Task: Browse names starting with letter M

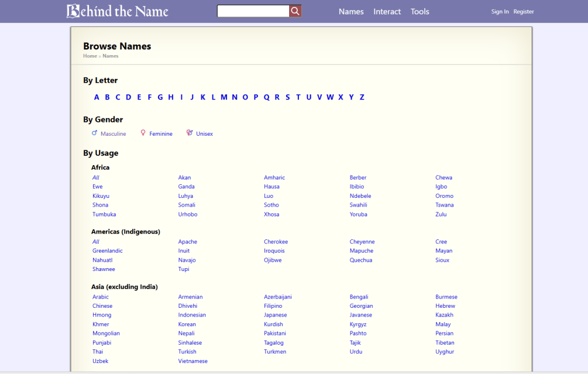Action: (x=224, y=97)
